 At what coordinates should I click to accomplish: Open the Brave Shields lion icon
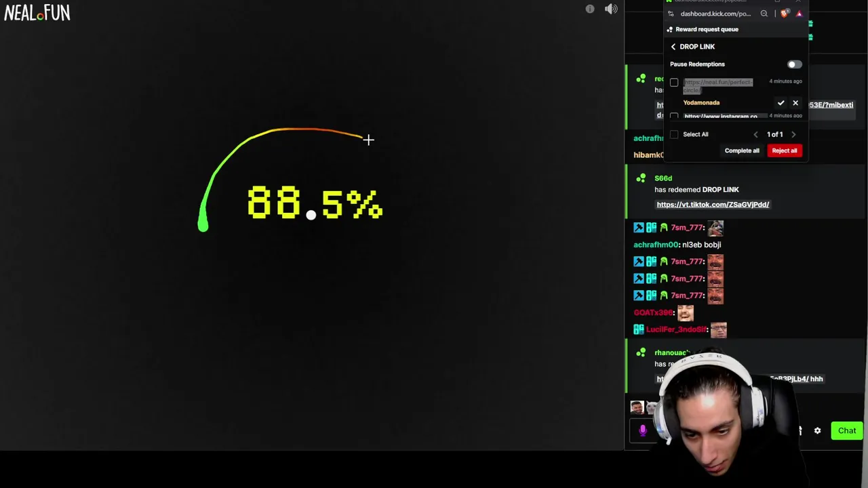tap(785, 14)
